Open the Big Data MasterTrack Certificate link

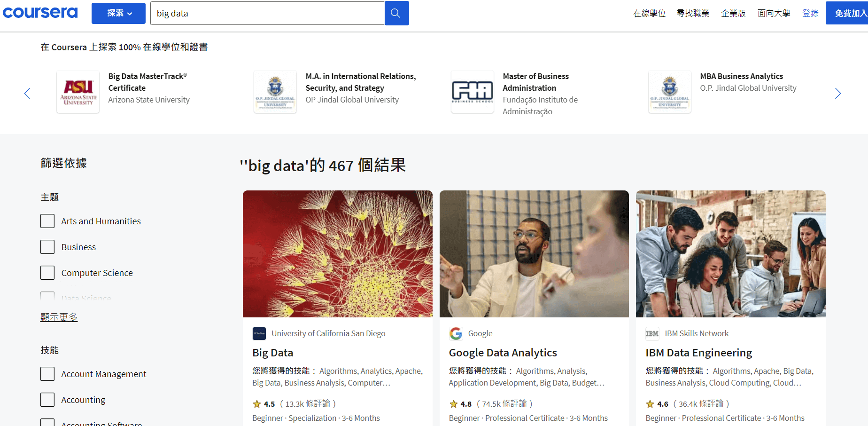click(x=147, y=82)
